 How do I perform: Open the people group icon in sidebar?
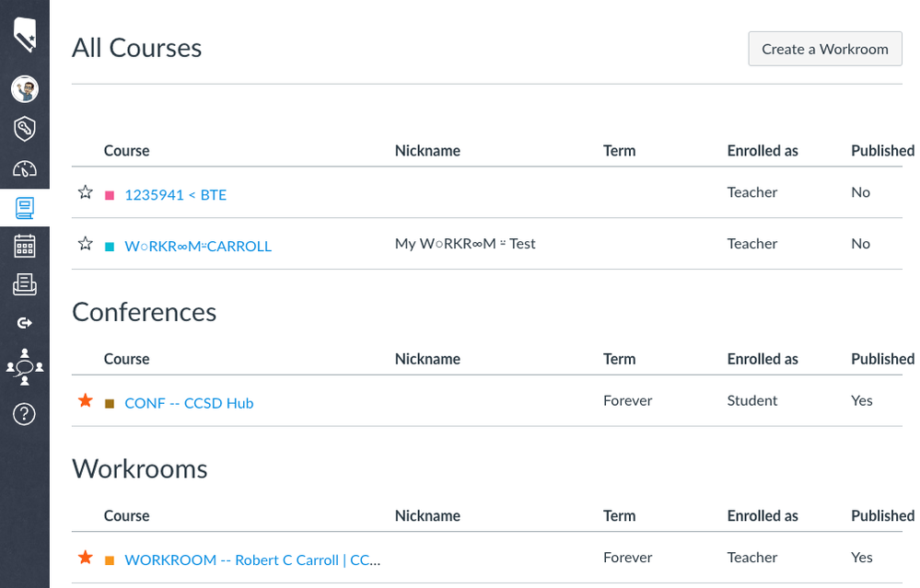25,366
